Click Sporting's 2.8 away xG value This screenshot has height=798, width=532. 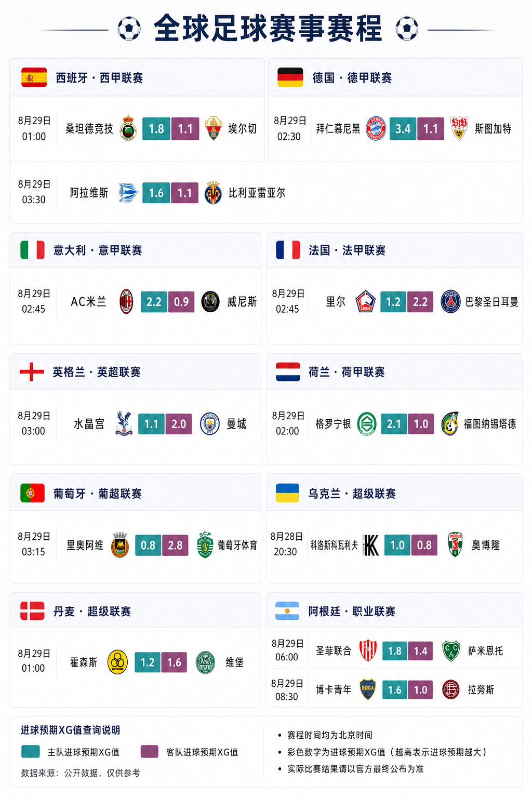click(x=175, y=545)
